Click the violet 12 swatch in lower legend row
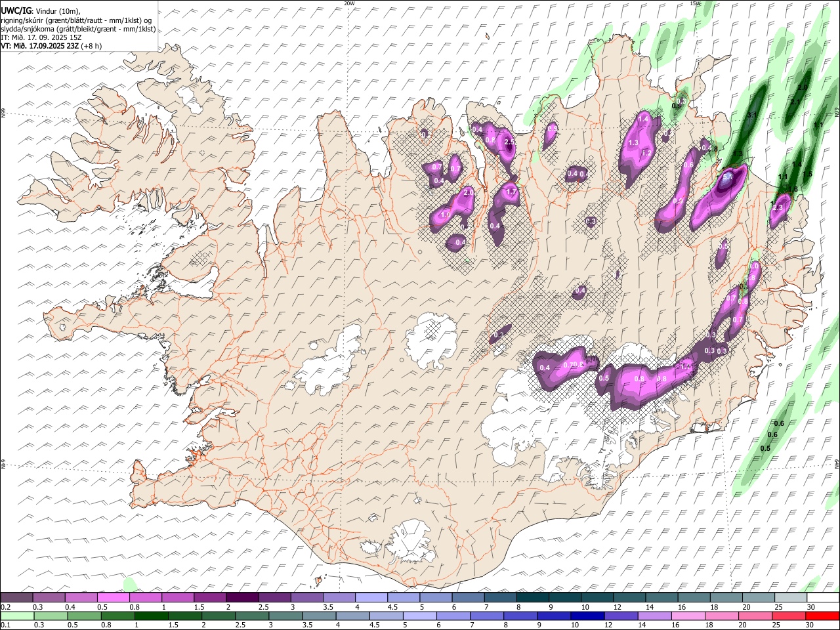The image size is (840, 630). [x=621, y=616]
